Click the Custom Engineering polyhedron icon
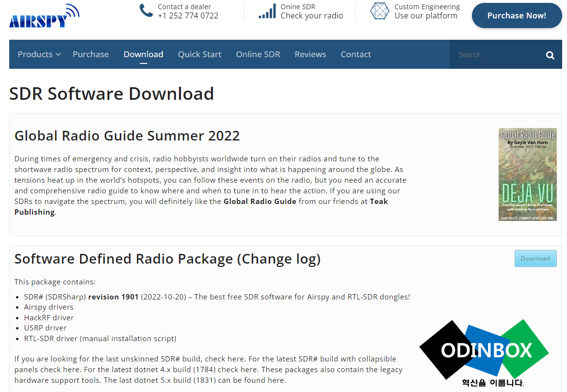The height and width of the screenshot is (392, 567). coord(380,11)
